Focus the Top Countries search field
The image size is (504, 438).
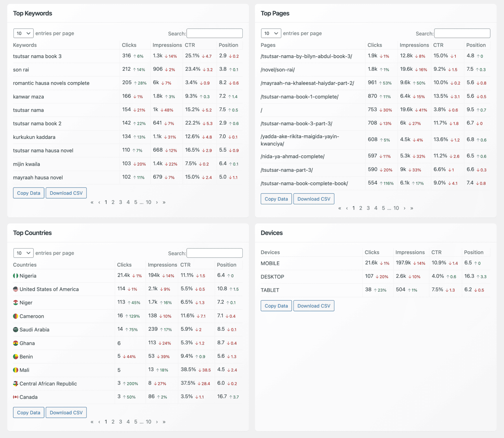[x=214, y=253]
